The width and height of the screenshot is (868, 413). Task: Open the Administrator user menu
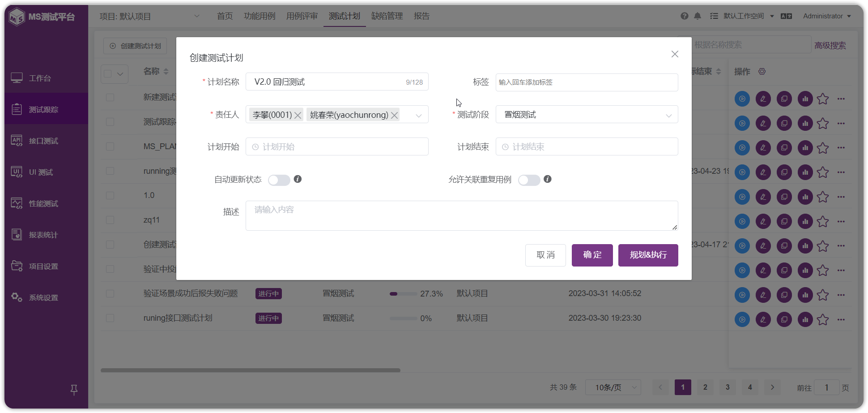827,16
